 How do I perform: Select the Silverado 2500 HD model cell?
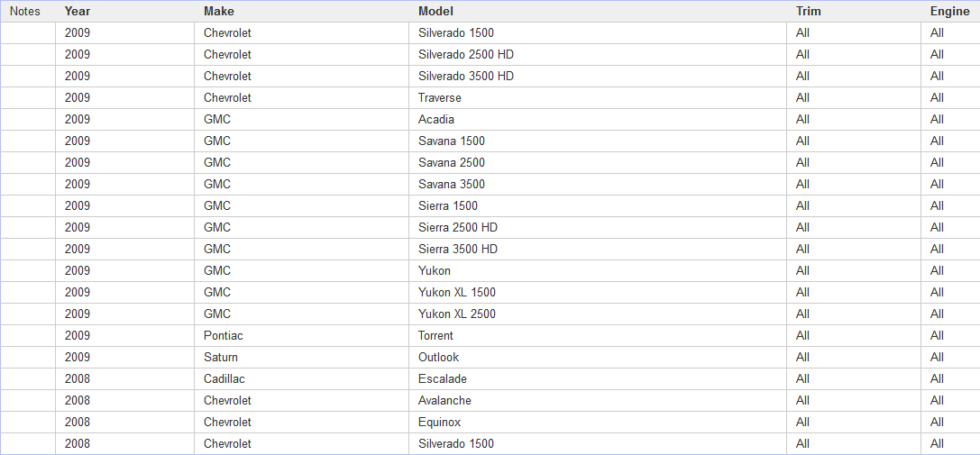(x=598, y=55)
